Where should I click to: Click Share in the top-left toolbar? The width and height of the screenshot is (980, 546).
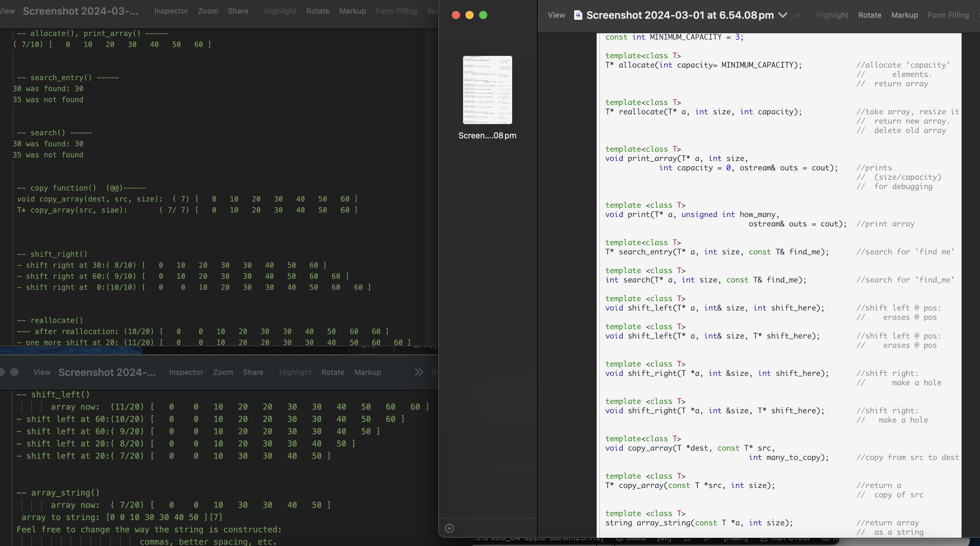click(x=238, y=11)
